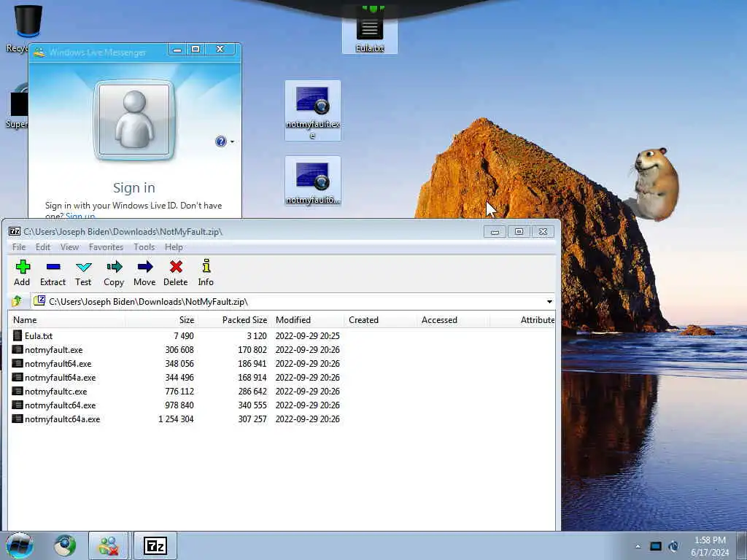Show hidden system tray icons

tap(638, 546)
